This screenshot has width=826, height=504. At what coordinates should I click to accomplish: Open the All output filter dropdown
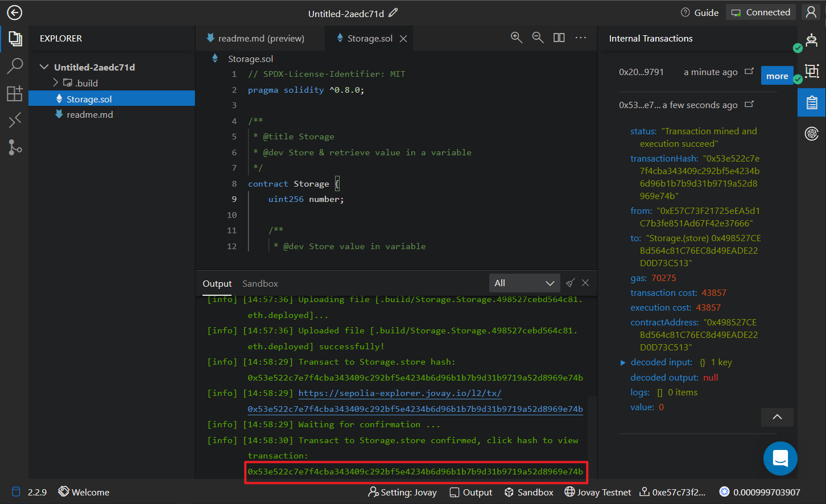pos(524,283)
